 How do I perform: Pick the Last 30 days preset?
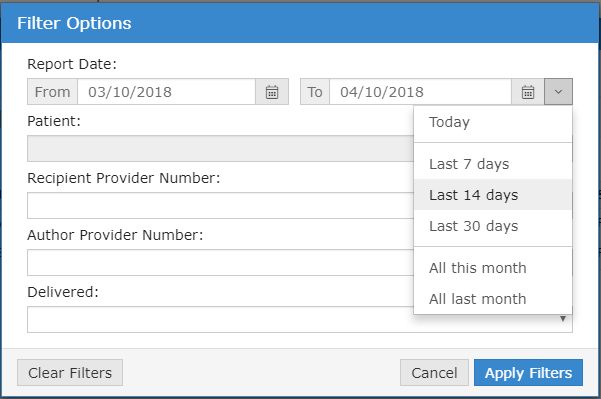[x=493, y=226]
